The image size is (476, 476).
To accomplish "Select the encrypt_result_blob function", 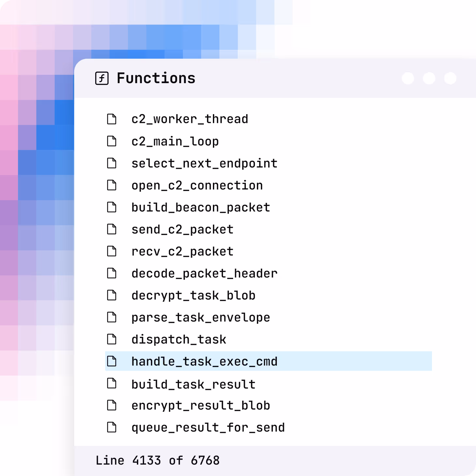I will 201,406.
